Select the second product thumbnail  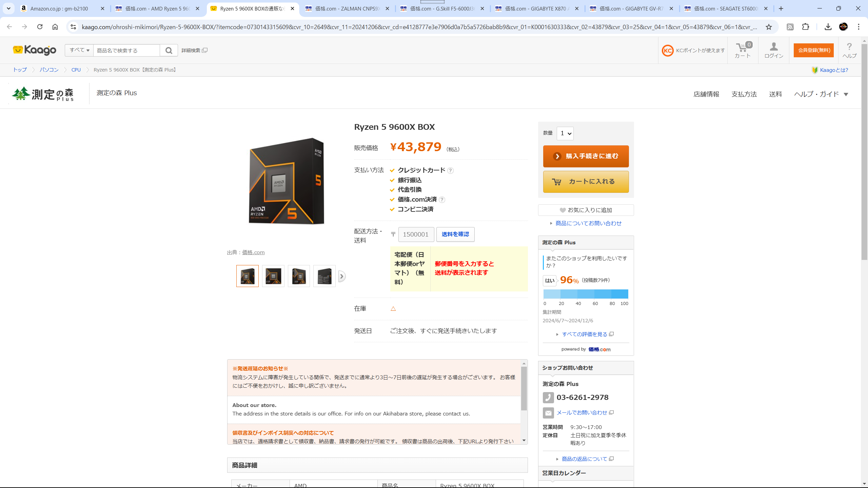click(x=273, y=276)
